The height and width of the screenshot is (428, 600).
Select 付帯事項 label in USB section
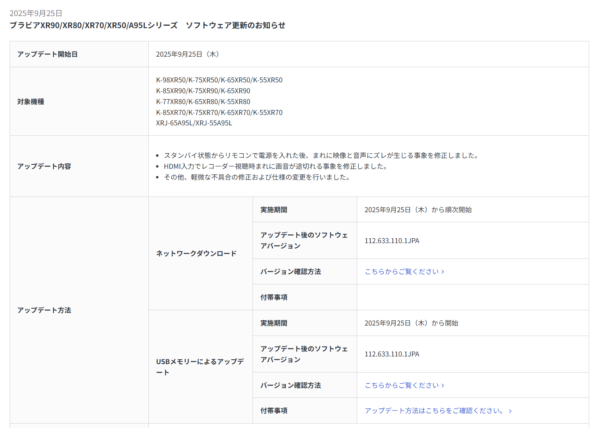tap(274, 411)
